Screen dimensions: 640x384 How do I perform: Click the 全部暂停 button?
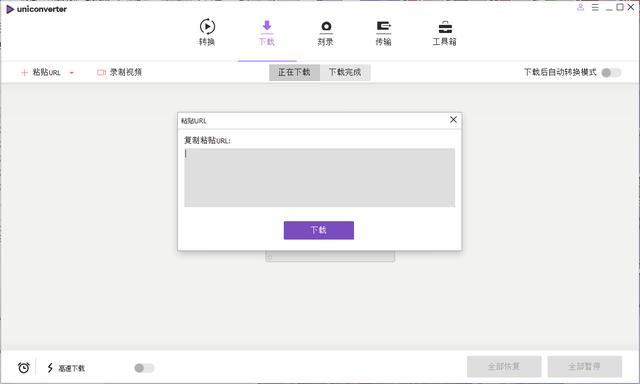tap(584, 366)
